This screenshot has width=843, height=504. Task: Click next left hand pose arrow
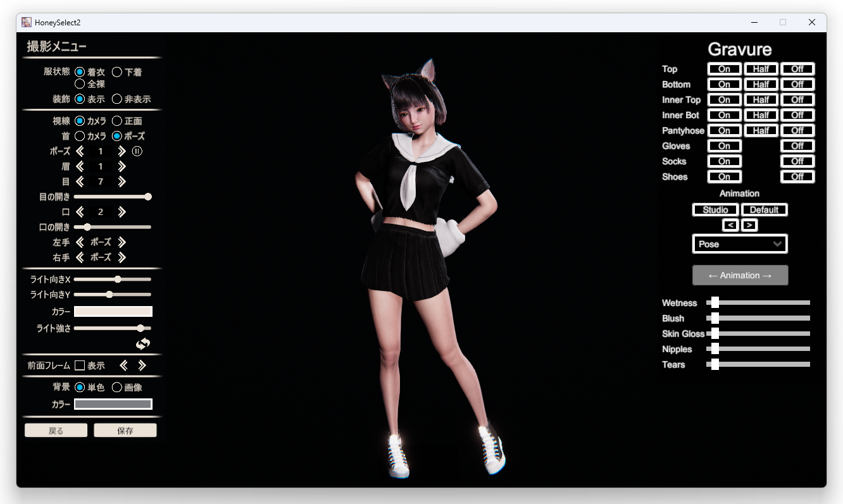[x=122, y=242]
